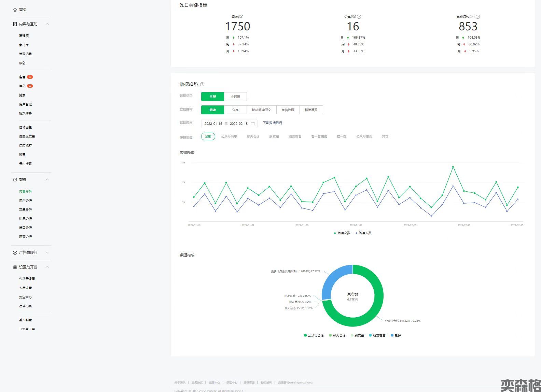
Task: Toggle the 阅读次数 legend color marker
Action: (335, 233)
